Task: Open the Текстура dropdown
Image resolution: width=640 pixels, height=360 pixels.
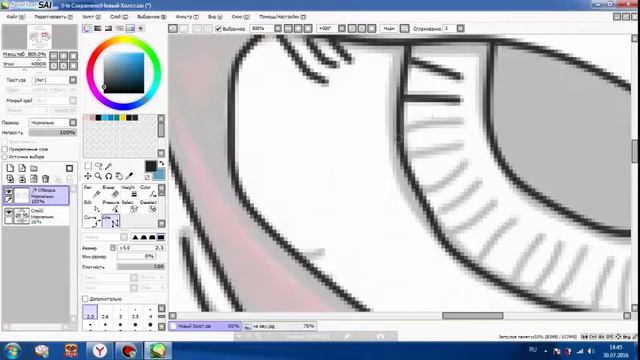Action: pyautogui.click(x=73, y=80)
